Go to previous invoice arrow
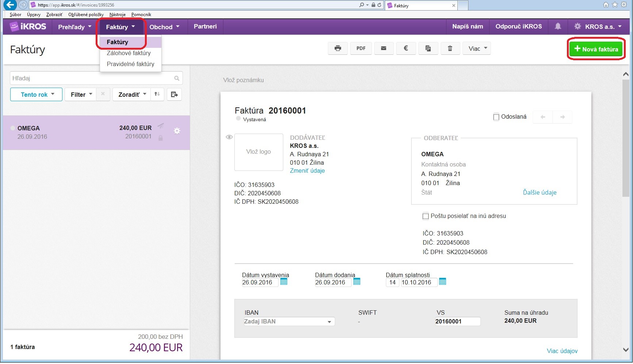The width and height of the screenshot is (633, 364). click(543, 117)
